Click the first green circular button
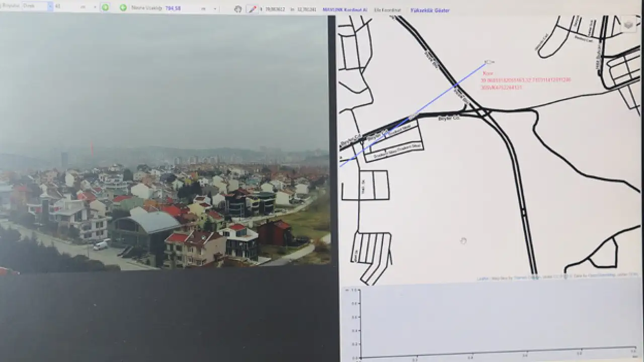This screenshot has width=644, height=362. tap(105, 8)
